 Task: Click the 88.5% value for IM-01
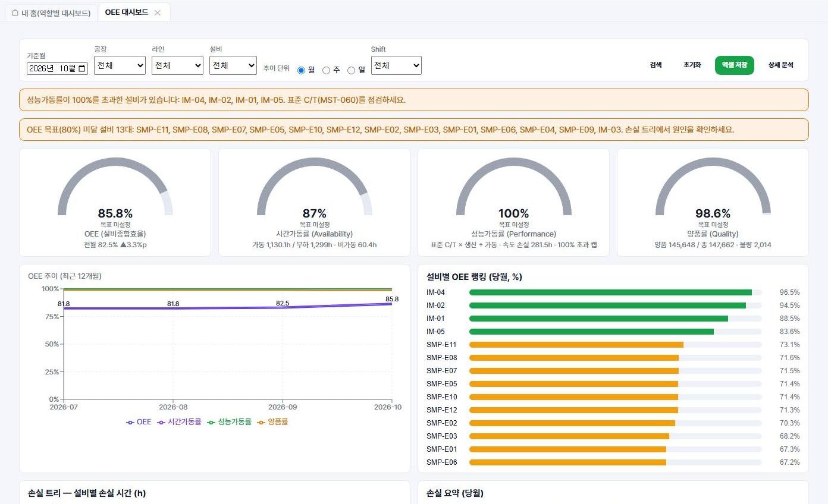[x=790, y=319]
